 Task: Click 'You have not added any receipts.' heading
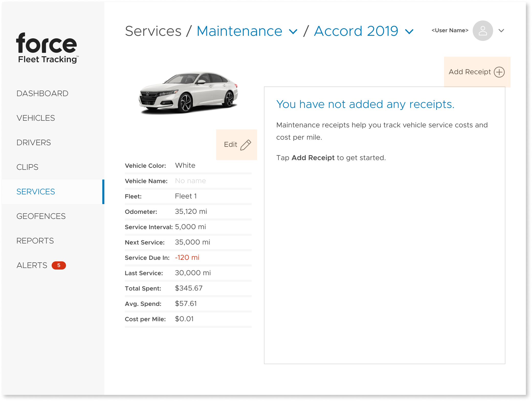point(365,104)
